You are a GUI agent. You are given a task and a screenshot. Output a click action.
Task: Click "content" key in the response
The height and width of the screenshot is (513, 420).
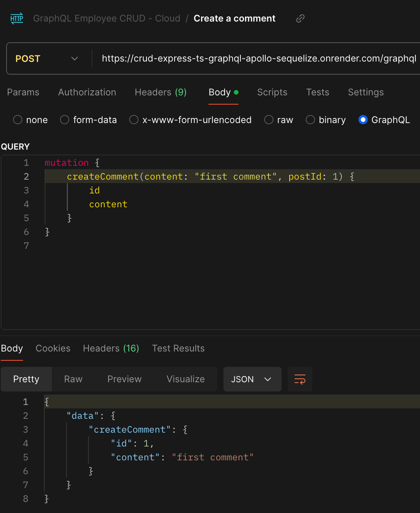135,457
